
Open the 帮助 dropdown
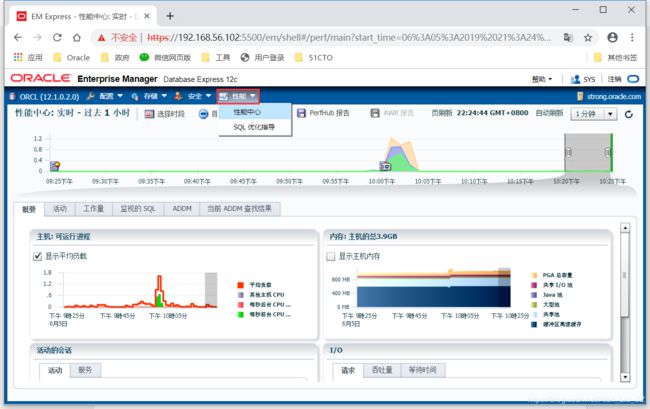(x=542, y=79)
